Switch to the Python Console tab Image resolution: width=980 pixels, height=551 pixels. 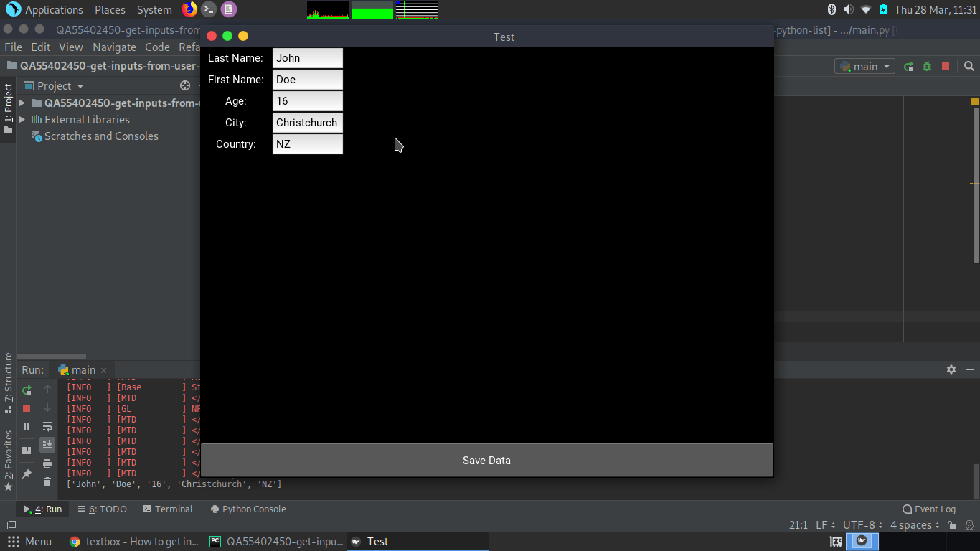coord(248,509)
